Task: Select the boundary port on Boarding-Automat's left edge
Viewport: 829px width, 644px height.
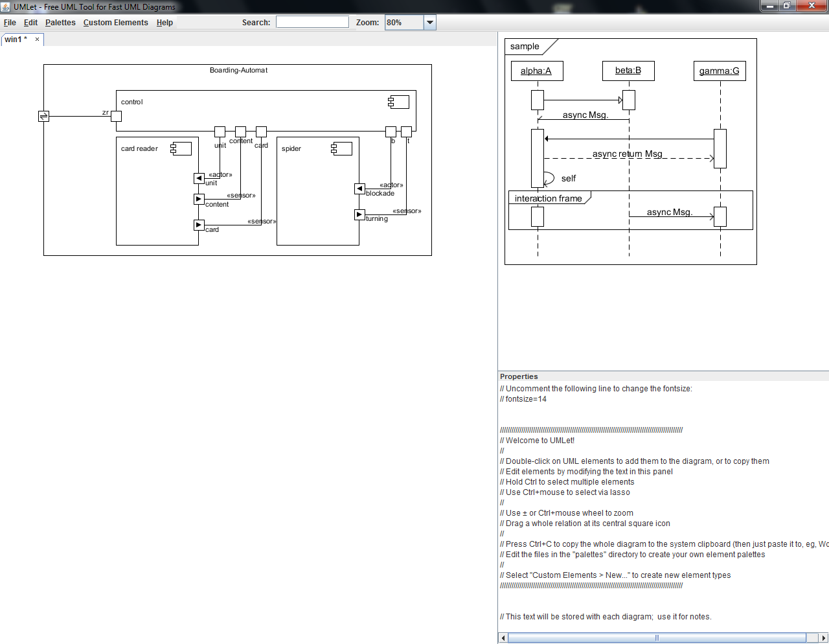Action: (x=43, y=117)
